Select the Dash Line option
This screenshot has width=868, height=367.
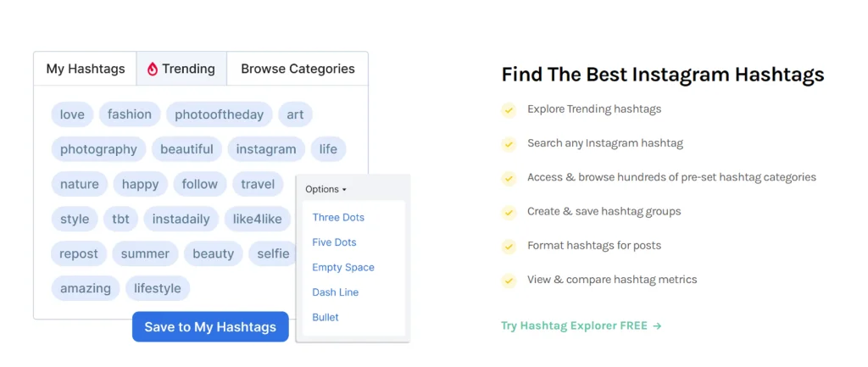(335, 292)
